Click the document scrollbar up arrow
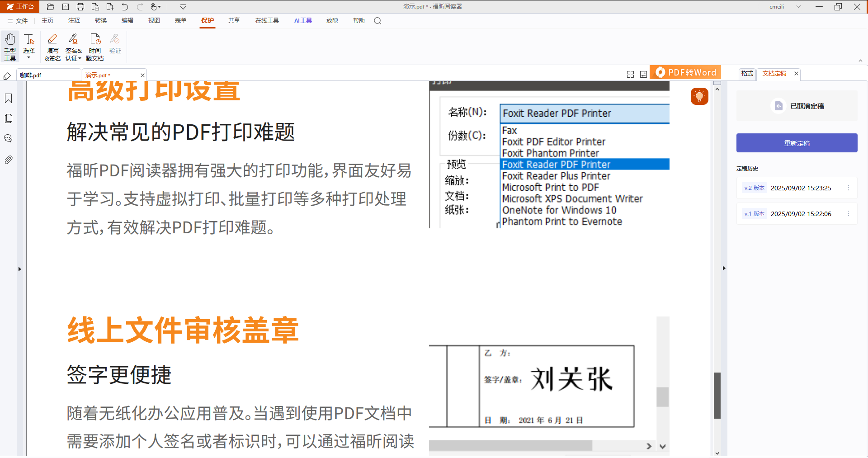This screenshot has height=458, width=868. [717, 90]
